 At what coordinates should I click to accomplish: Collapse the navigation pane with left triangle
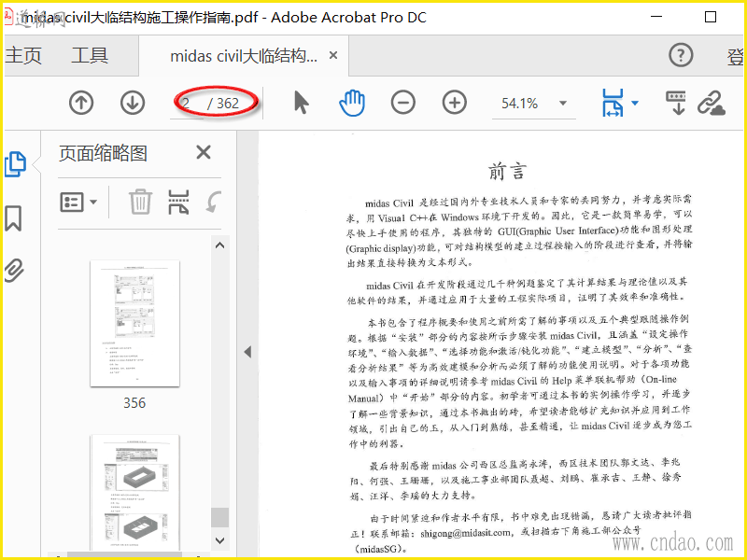coord(247,352)
